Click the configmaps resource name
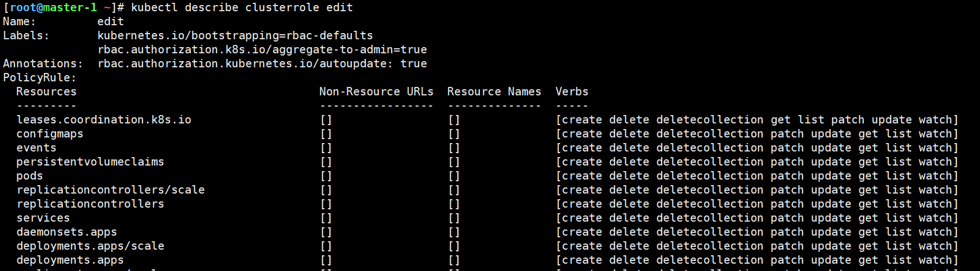980x271 pixels. click(50, 134)
